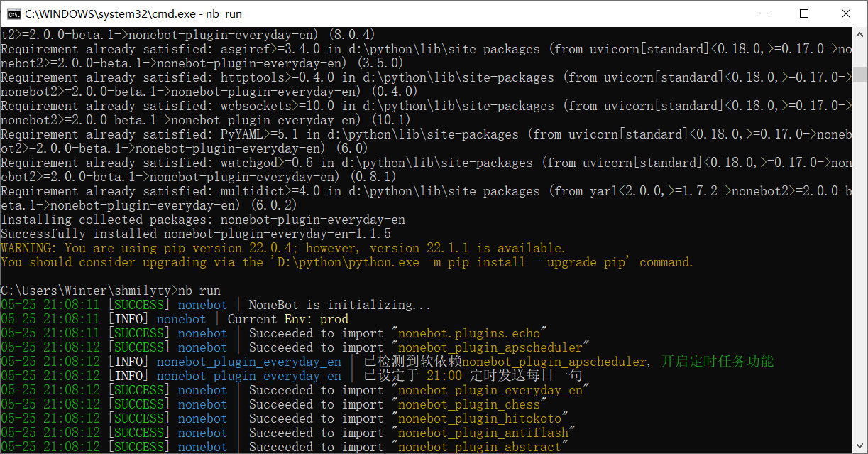Click the maximize window icon

[804, 13]
